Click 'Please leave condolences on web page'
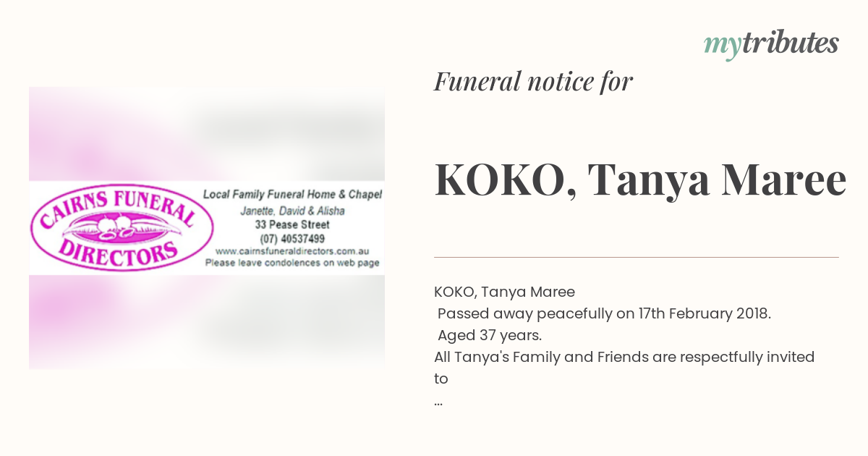Viewport: 868px width, 456px height. [x=292, y=263]
